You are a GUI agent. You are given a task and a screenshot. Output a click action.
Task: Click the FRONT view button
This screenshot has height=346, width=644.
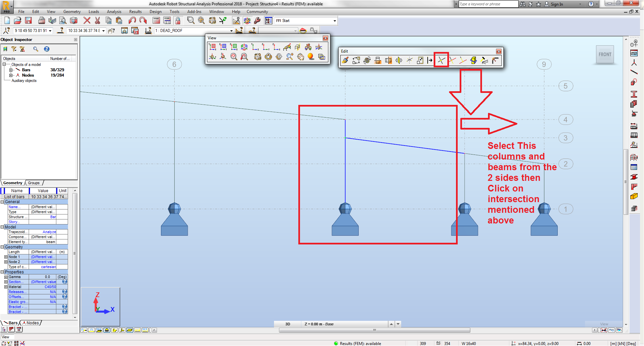point(605,54)
